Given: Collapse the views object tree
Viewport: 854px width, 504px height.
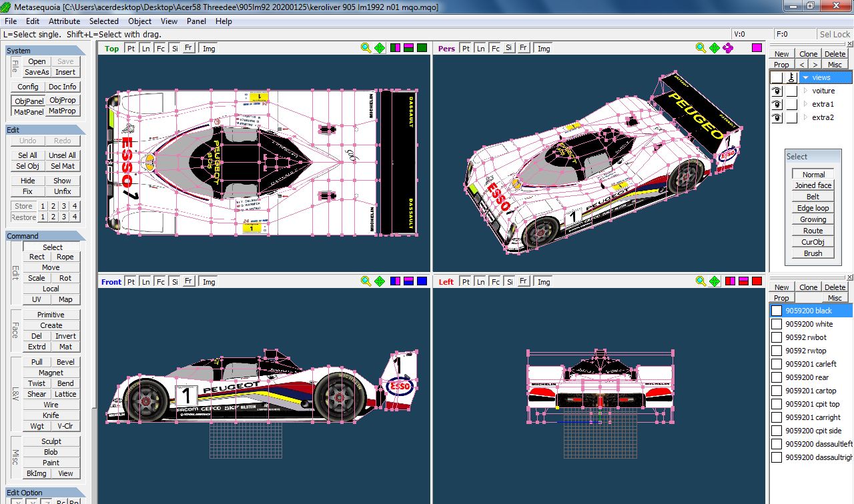Looking at the screenshot, I should (x=805, y=77).
